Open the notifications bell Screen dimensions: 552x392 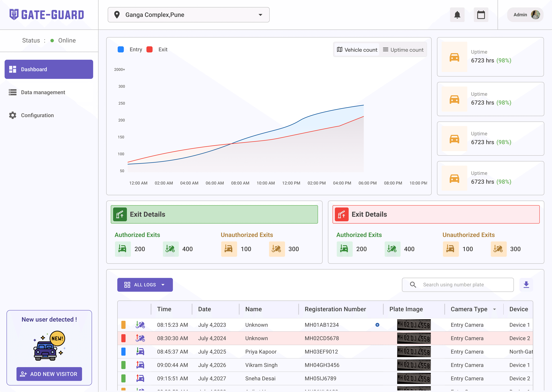tap(457, 15)
